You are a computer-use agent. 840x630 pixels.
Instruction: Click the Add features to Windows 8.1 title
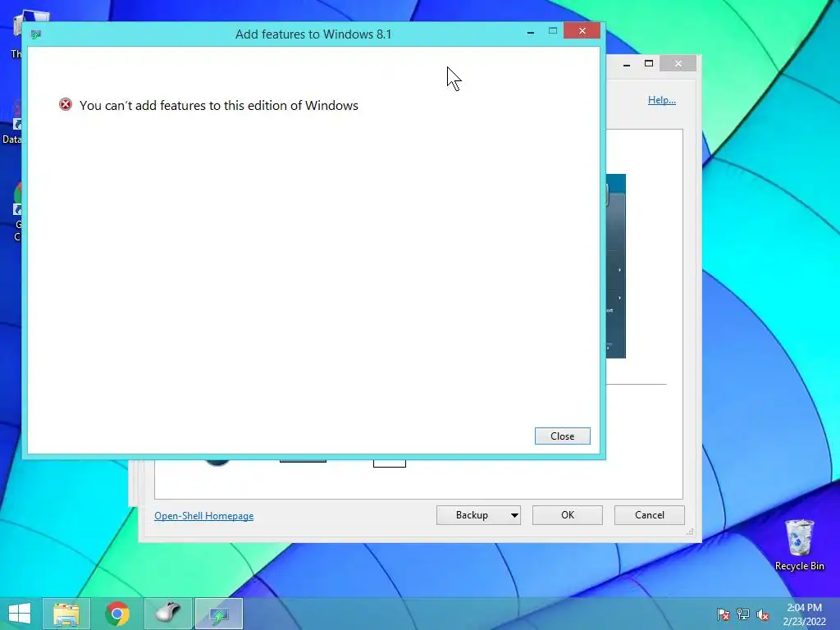[x=313, y=34]
